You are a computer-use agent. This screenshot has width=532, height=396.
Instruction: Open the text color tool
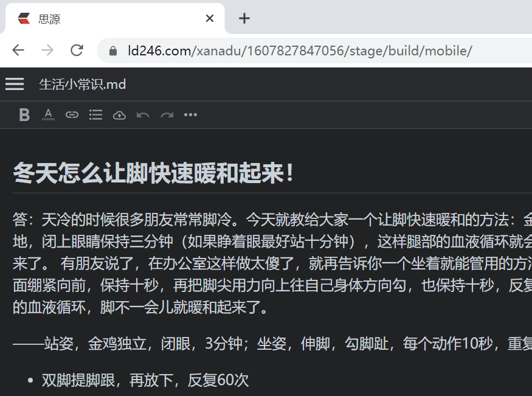tap(48, 114)
